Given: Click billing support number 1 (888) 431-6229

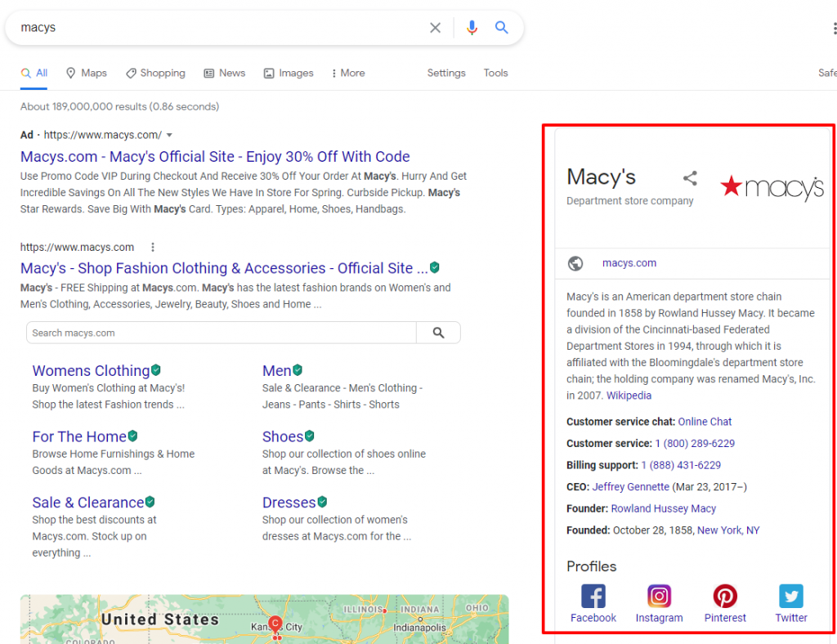Looking at the screenshot, I should [681, 466].
